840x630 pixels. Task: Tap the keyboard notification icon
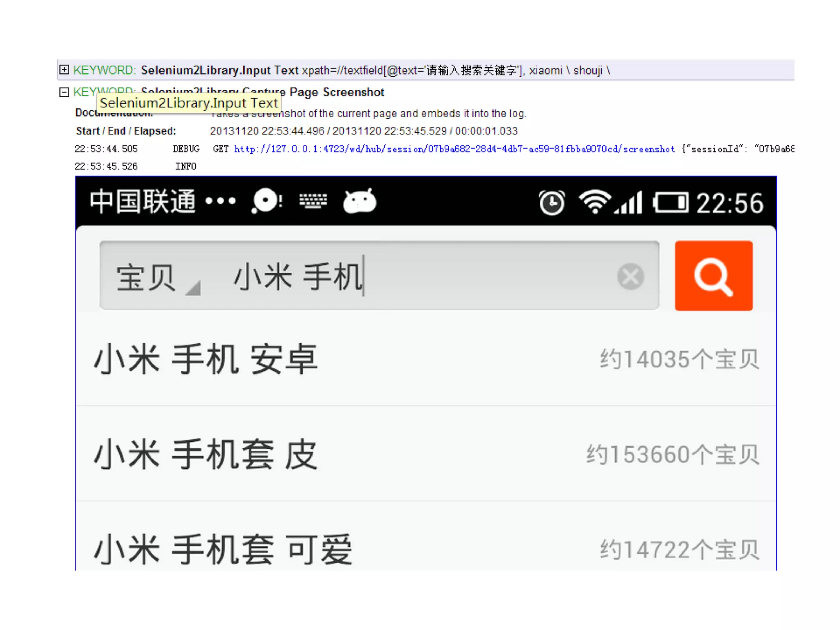(x=313, y=201)
